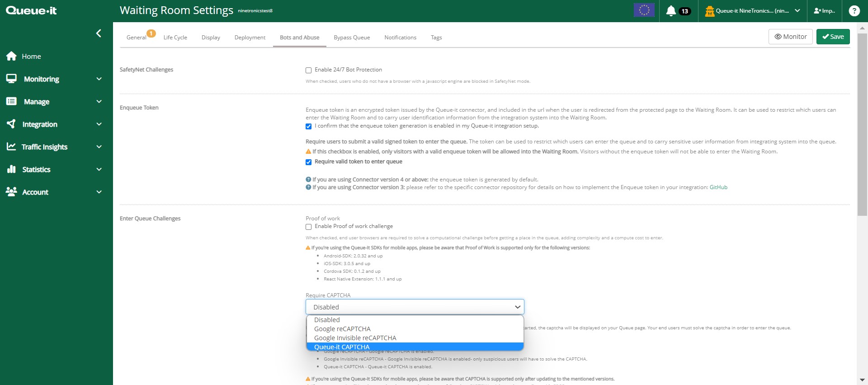
Task: Click the orange badge on General tab
Action: (x=151, y=33)
